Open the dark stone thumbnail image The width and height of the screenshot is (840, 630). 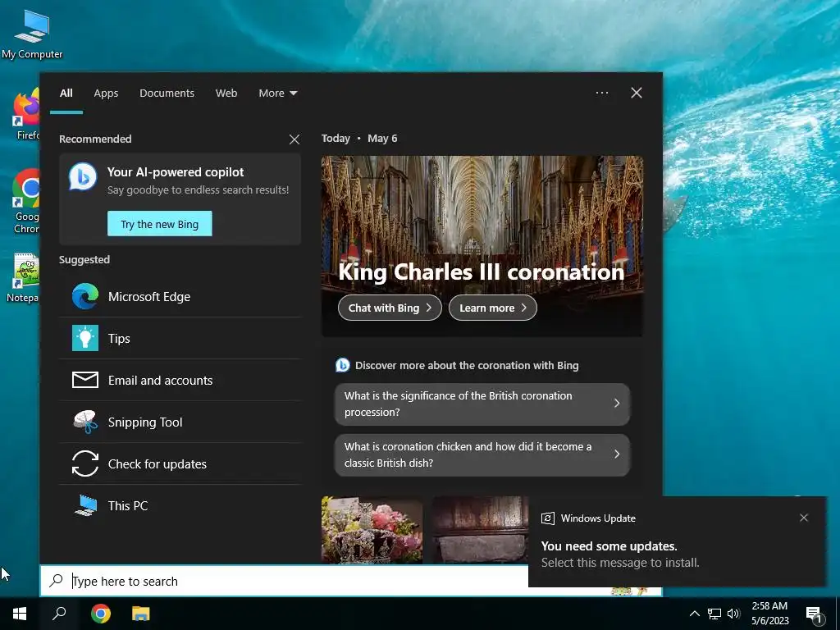tap(480, 530)
